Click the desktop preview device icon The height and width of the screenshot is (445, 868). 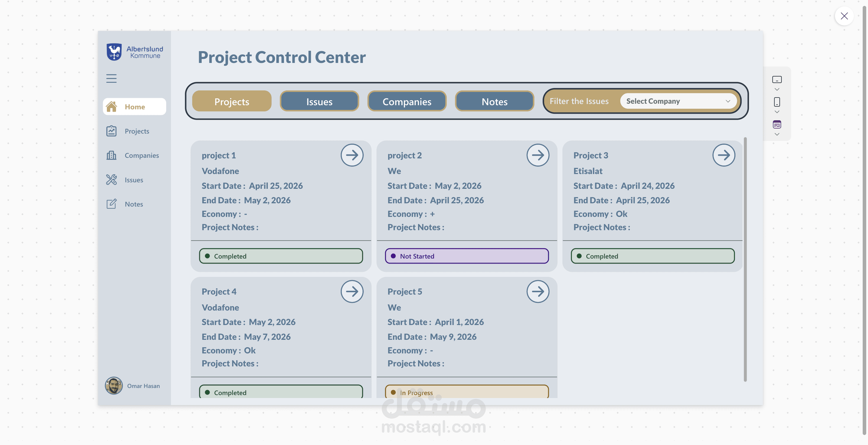[x=777, y=79]
